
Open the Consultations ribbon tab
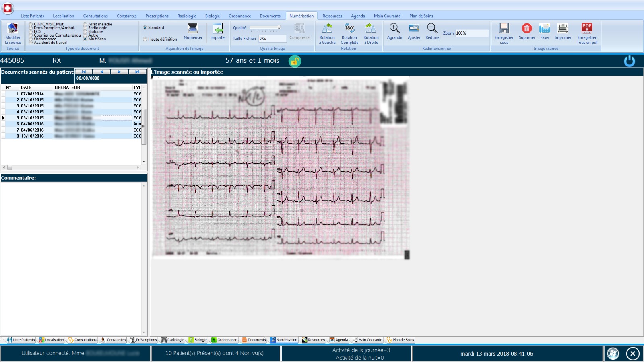95,16
